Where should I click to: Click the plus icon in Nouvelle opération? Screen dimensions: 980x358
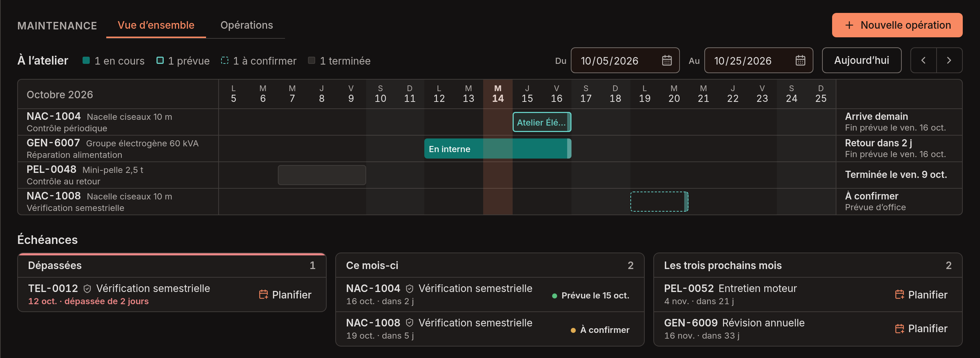(849, 25)
